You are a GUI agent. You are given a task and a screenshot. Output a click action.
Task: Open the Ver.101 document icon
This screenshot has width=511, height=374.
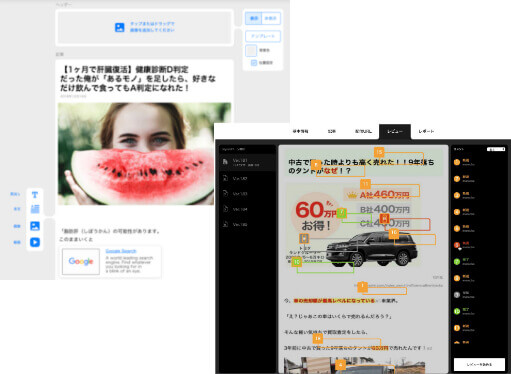point(225,162)
